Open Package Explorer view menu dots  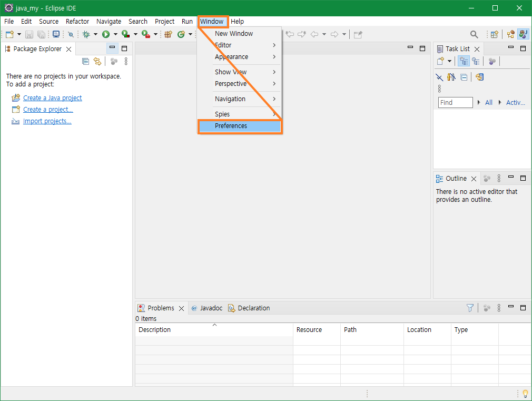coord(126,62)
